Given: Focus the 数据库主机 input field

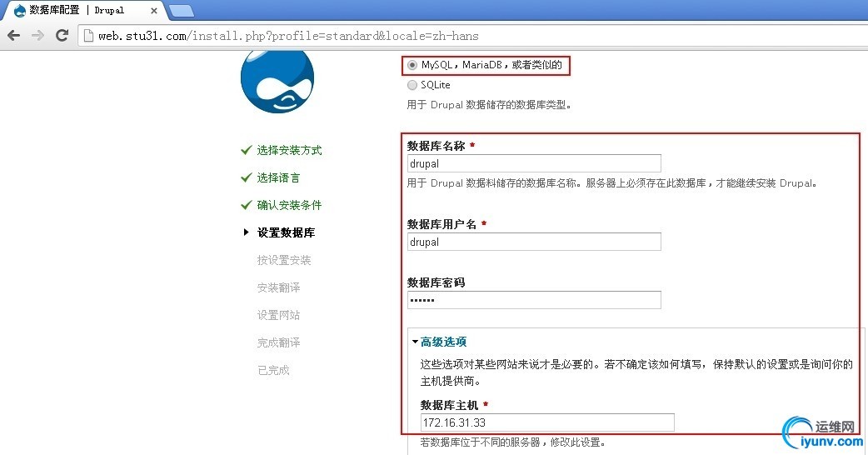Looking at the screenshot, I should 547,422.
